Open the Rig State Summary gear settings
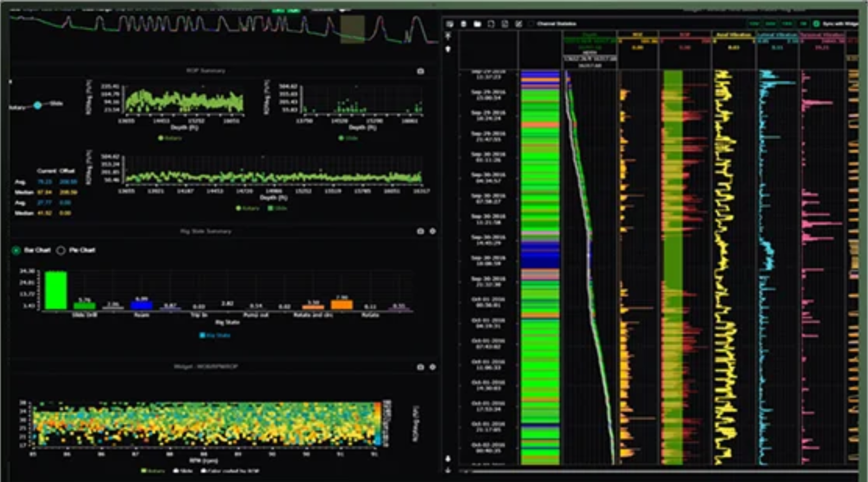868x482 pixels. coord(432,231)
